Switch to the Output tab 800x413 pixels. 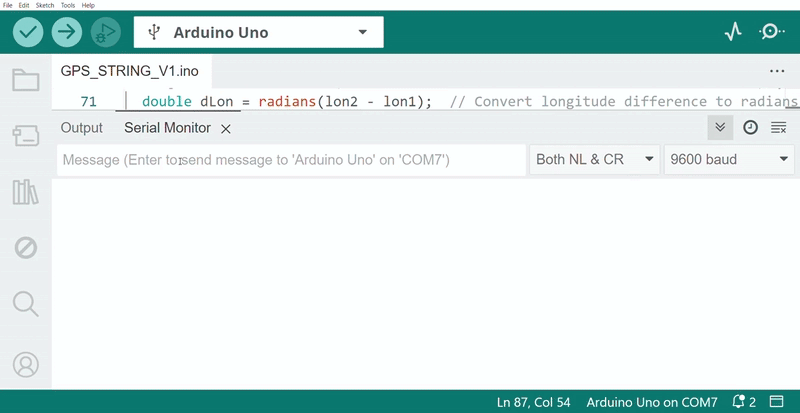click(82, 128)
